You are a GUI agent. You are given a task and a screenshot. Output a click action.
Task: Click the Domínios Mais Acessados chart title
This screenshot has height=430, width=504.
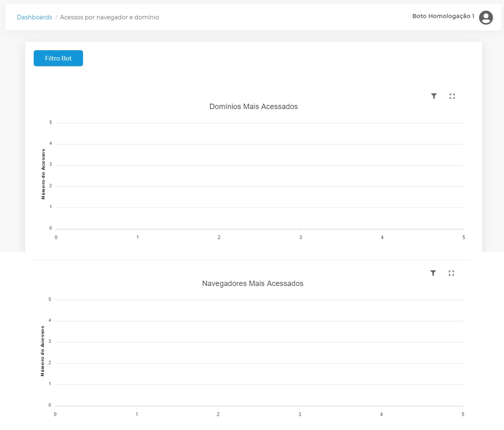(253, 107)
